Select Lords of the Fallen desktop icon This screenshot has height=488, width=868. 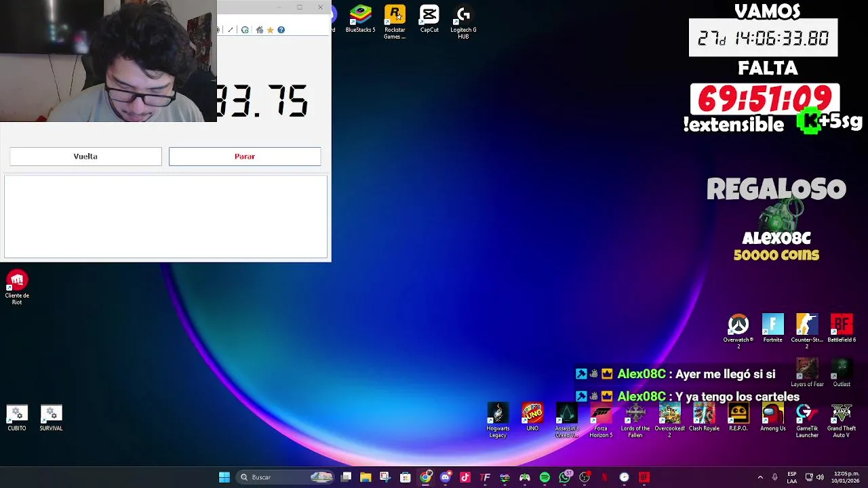click(x=635, y=421)
